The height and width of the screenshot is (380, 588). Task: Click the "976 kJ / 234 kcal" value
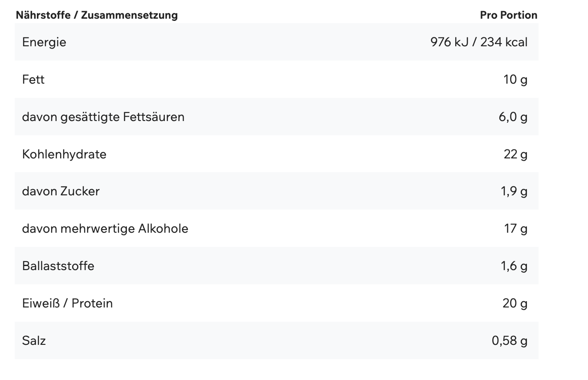pos(479,42)
